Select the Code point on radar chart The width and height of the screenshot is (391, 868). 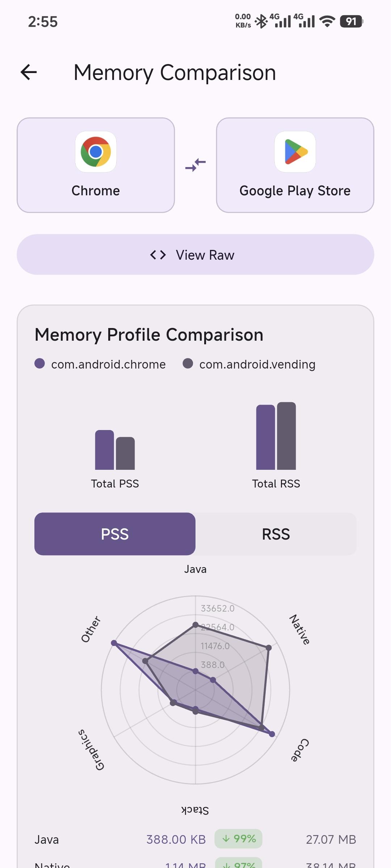[x=272, y=734]
